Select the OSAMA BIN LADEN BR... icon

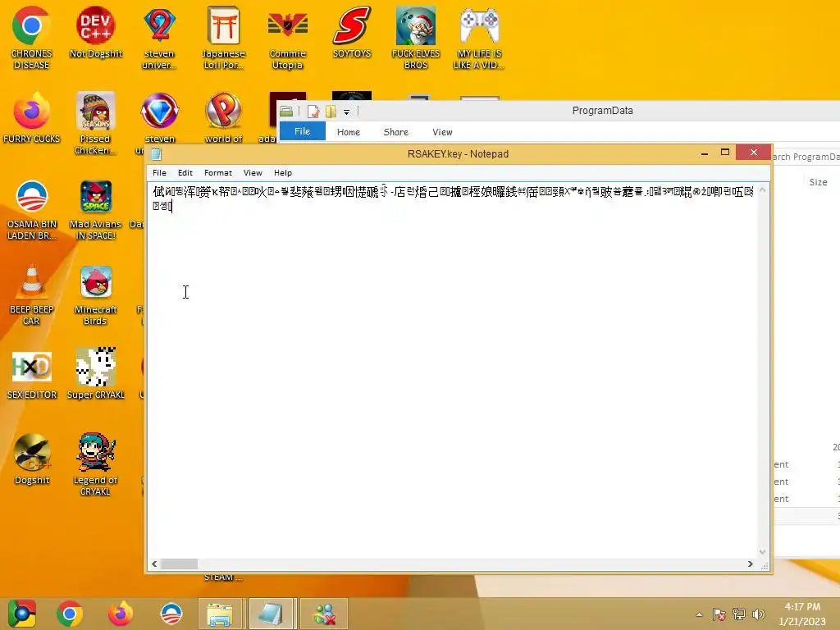[31, 209]
